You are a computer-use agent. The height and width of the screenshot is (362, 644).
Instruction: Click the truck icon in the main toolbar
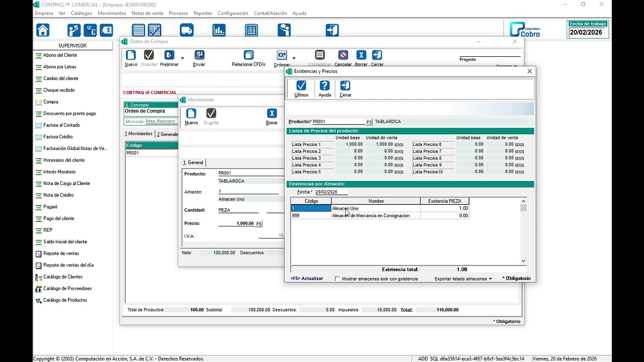[x=186, y=30]
